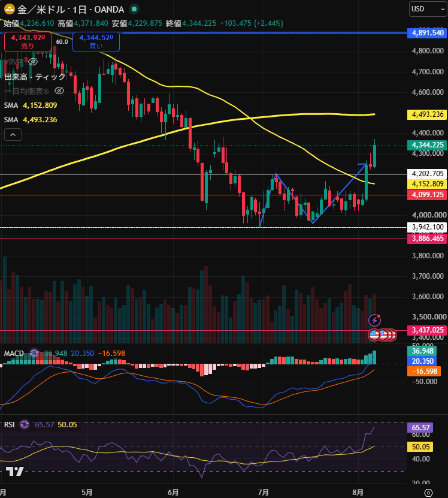This screenshot has height=498, width=448.
Task: Click the green 36.948 MACD axis label
Action: (x=422, y=351)
